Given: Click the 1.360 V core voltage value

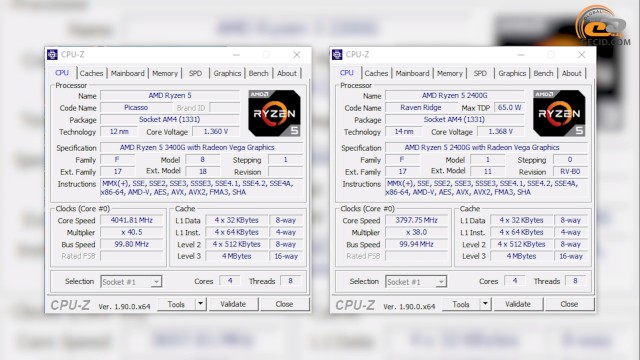Looking at the screenshot, I should coord(216,132).
